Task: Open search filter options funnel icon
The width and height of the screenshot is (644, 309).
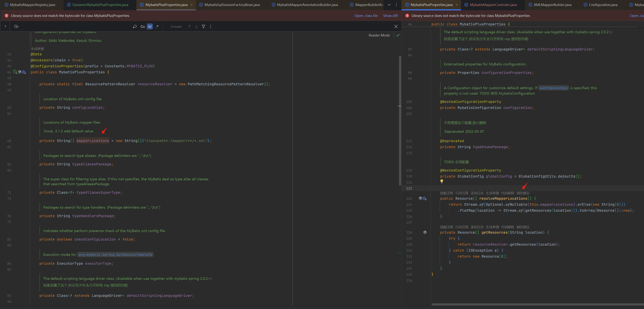Action: 204,27
